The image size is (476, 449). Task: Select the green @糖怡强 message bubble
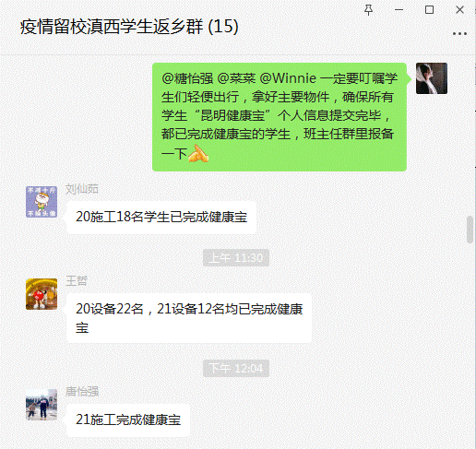tap(280, 117)
